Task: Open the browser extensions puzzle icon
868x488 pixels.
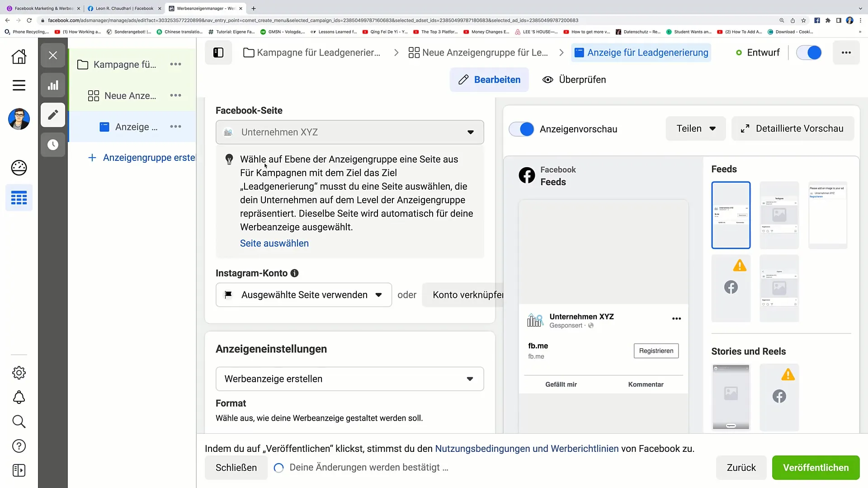Action: 828,20
